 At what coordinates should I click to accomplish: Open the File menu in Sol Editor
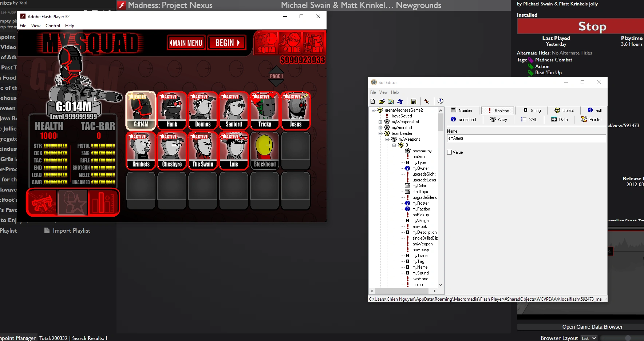click(373, 92)
